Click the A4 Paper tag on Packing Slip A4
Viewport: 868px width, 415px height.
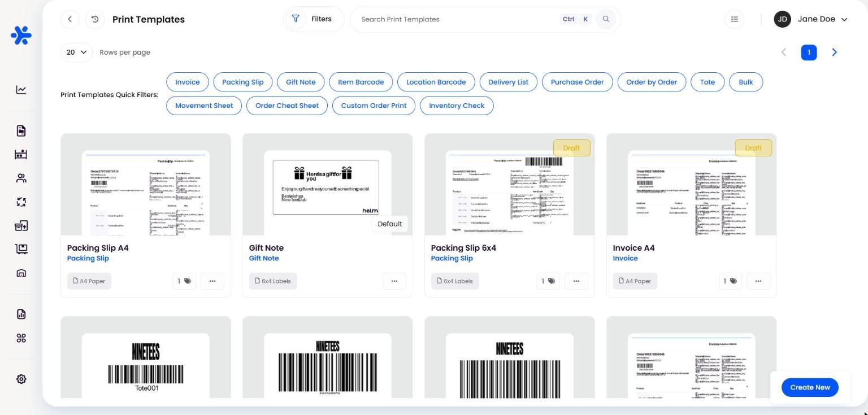pos(89,281)
